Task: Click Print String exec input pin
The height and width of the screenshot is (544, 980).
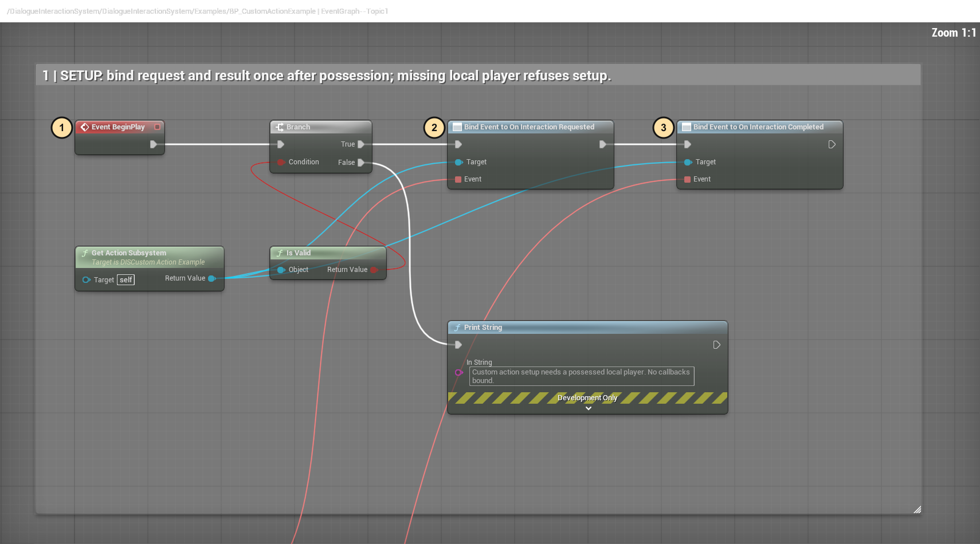Action: pos(458,345)
